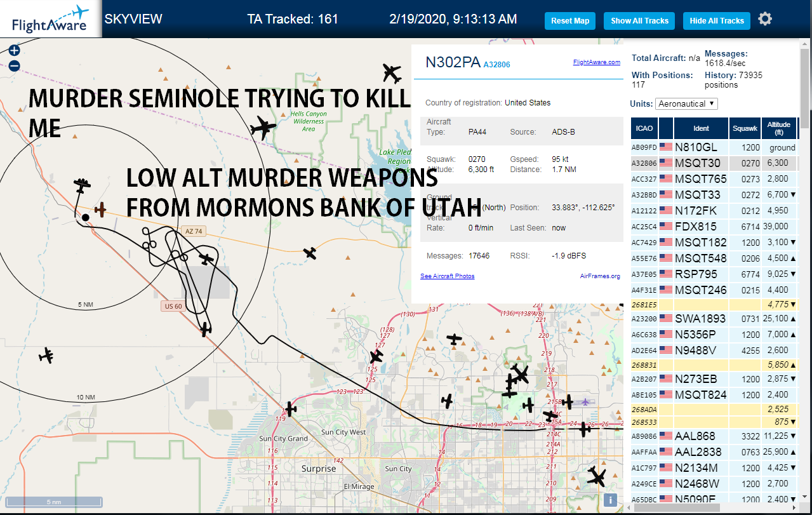This screenshot has height=515, width=812.
Task: Select the MSQT33 row
Action: click(x=714, y=195)
